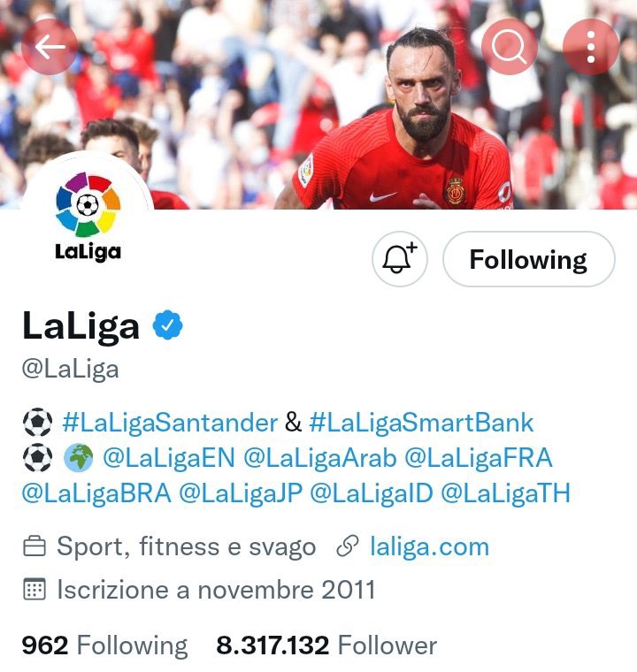Visit the @LaLigaArab account
This screenshot has width=637, height=672.
pos(320,458)
